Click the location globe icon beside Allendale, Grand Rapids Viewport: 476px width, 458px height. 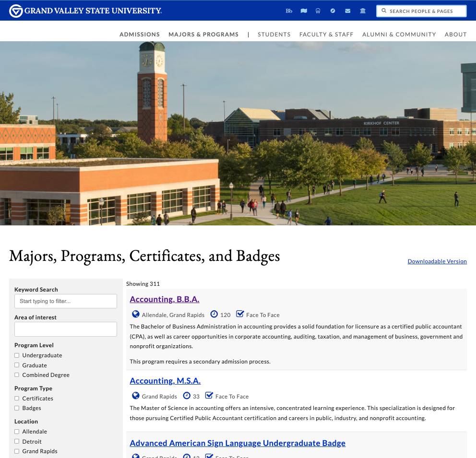point(136,314)
